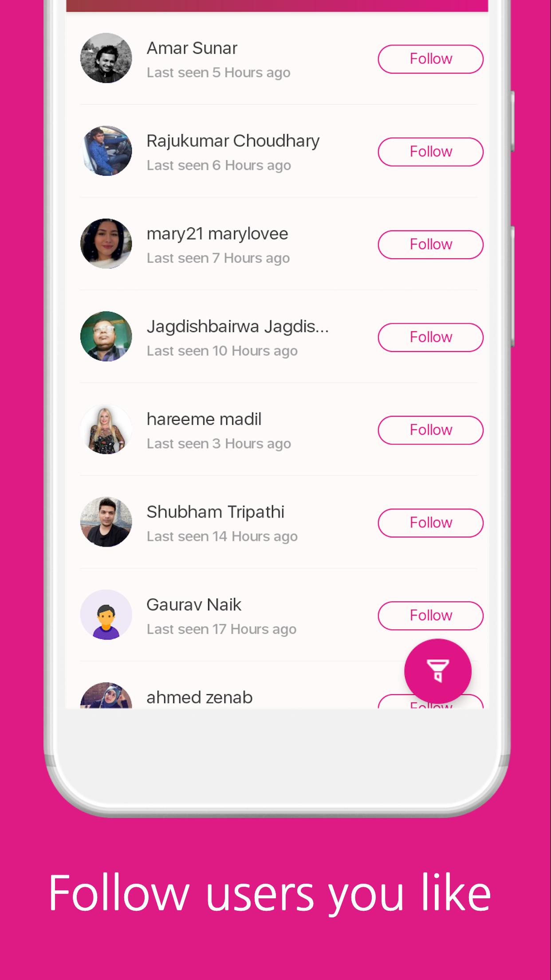
Task: Open Amar Sunar's profile photo
Action: (x=106, y=58)
